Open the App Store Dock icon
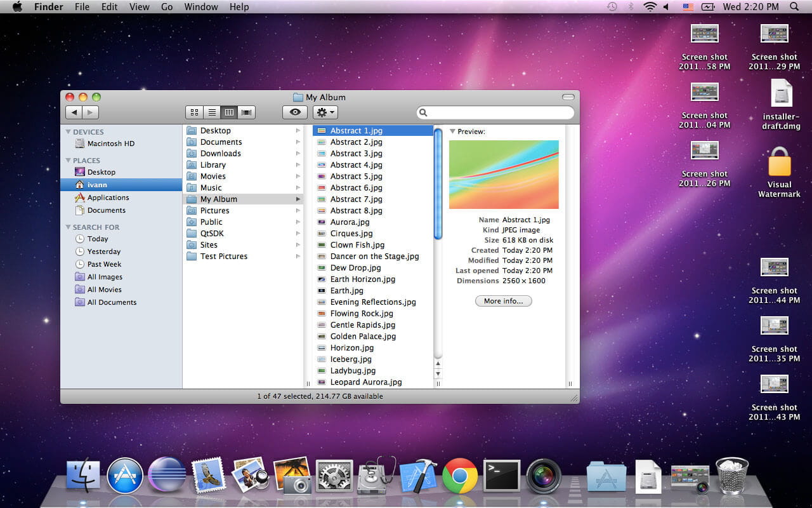812x508 pixels. pos(125,476)
